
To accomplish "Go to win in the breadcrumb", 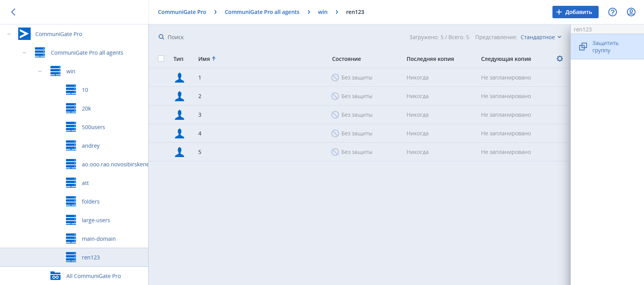I will (322, 12).
